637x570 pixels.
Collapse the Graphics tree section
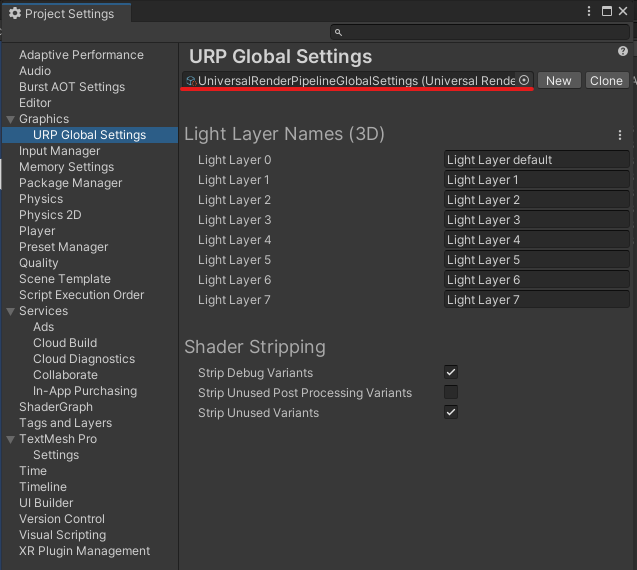11,119
